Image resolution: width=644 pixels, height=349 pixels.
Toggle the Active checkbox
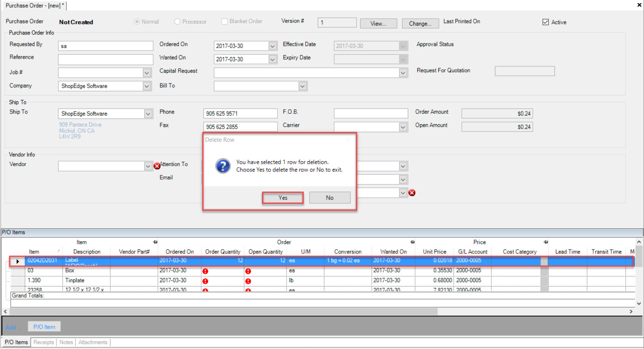pos(546,22)
